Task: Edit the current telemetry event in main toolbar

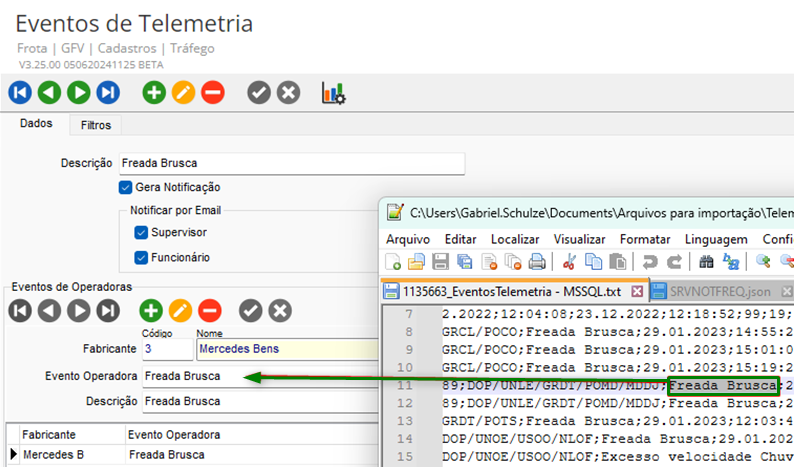Action: point(183,93)
